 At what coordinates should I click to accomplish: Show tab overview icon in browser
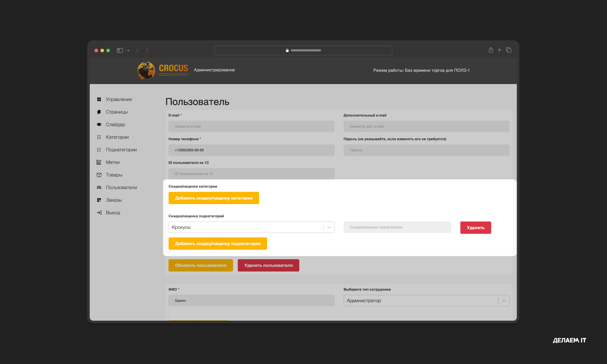coord(509,50)
